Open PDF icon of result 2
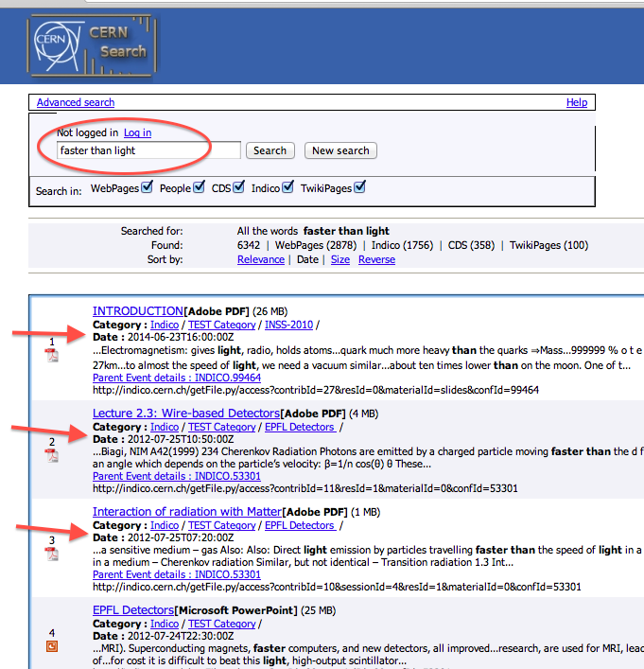This screenshot has height=669, width=644. point(52,456)
